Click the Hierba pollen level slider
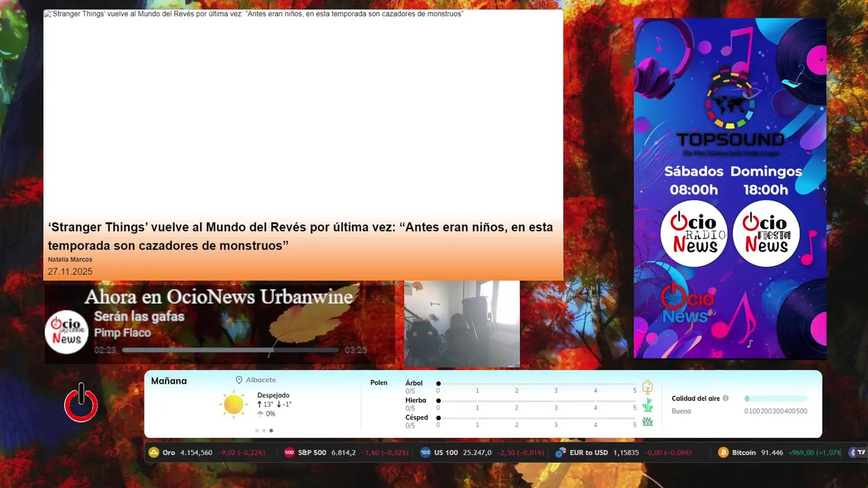The image size is (868, 488). (537, 401)
